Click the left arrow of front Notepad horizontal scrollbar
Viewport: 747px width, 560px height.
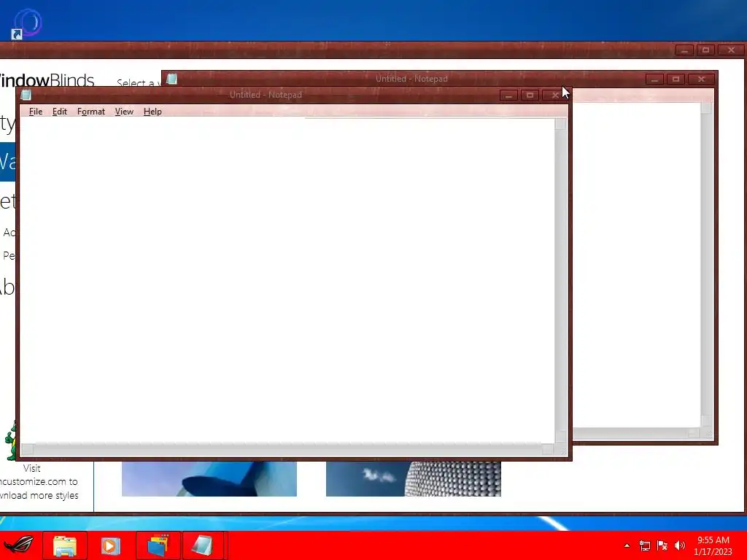27,449
